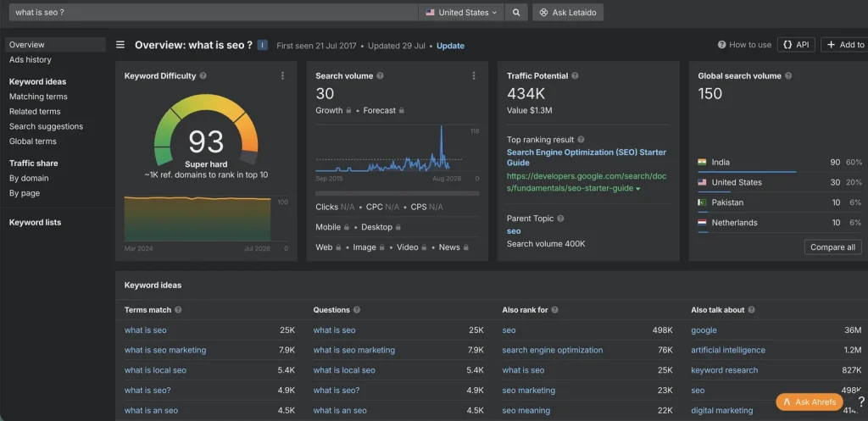Open the hamburger menu beside Overview title
The image size is (868, 421).
120,45
